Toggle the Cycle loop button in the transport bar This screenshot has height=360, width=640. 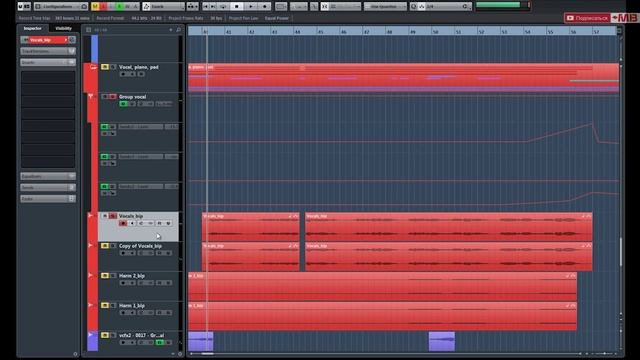(x=223, y=6)
